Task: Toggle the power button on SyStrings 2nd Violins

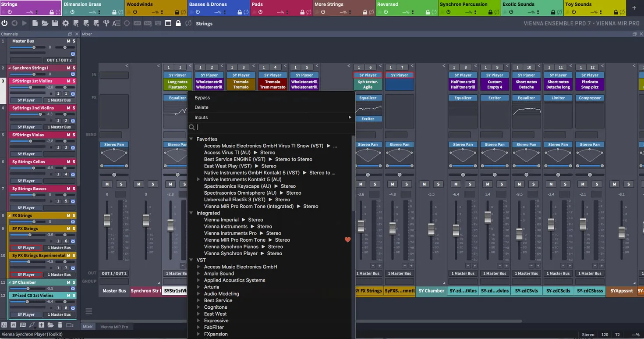Action: [x=73, y=121]
